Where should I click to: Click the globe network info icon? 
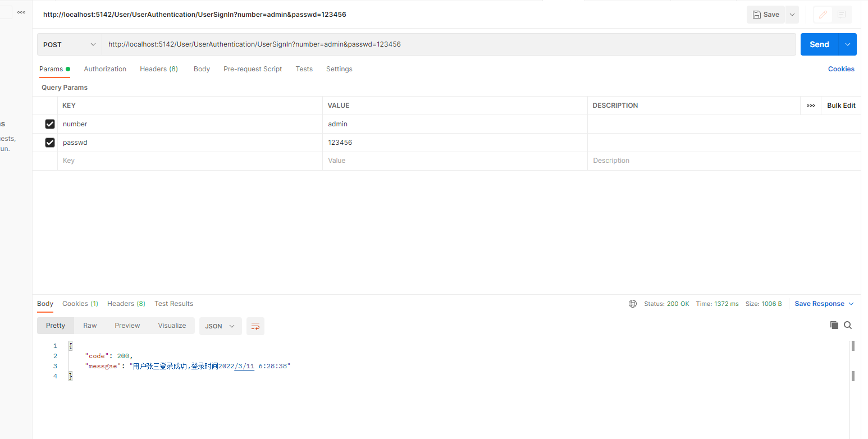pyautogui.click(x=633, y=303)
